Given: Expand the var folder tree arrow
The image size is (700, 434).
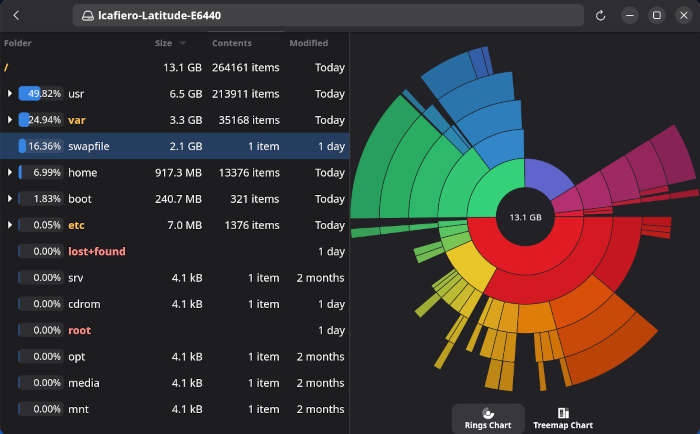Looking at the screenshot, I should 9,120.
